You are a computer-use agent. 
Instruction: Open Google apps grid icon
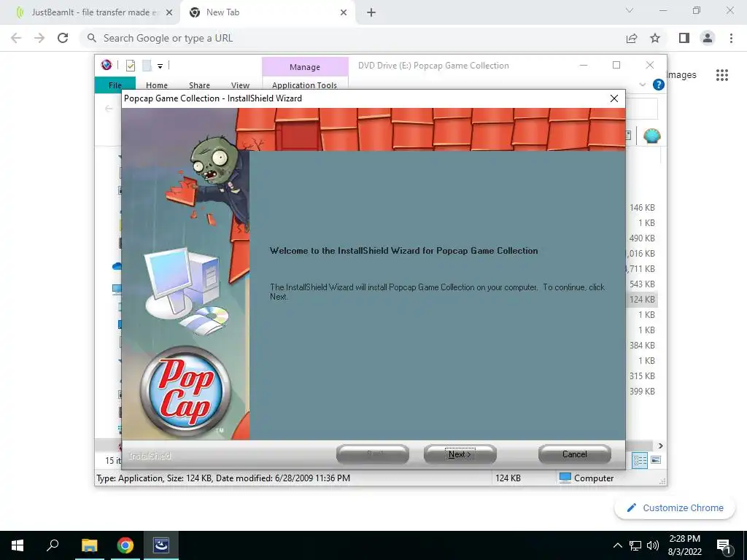722,75
